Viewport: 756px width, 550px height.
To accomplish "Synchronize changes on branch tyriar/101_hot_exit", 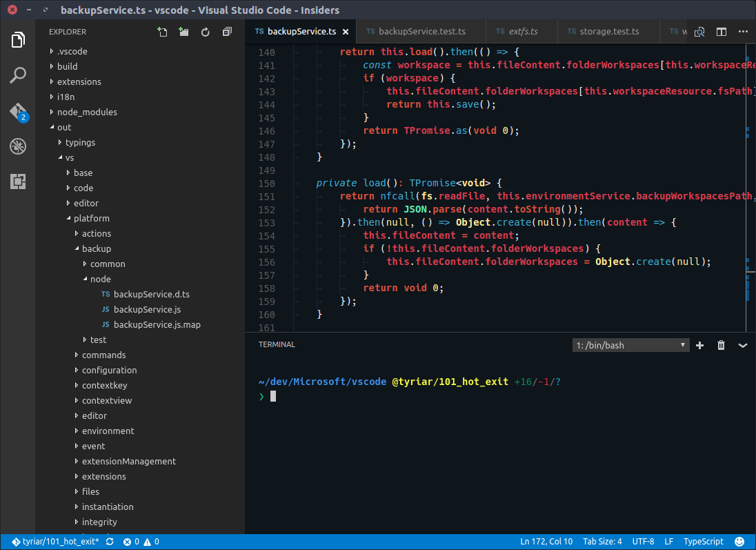I will (x=110, y=541).
